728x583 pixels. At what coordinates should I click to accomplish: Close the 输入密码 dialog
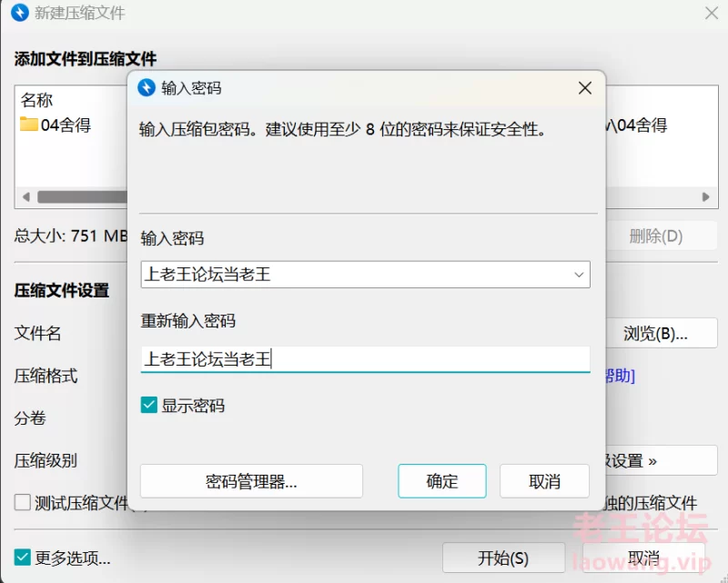point(585,87)
